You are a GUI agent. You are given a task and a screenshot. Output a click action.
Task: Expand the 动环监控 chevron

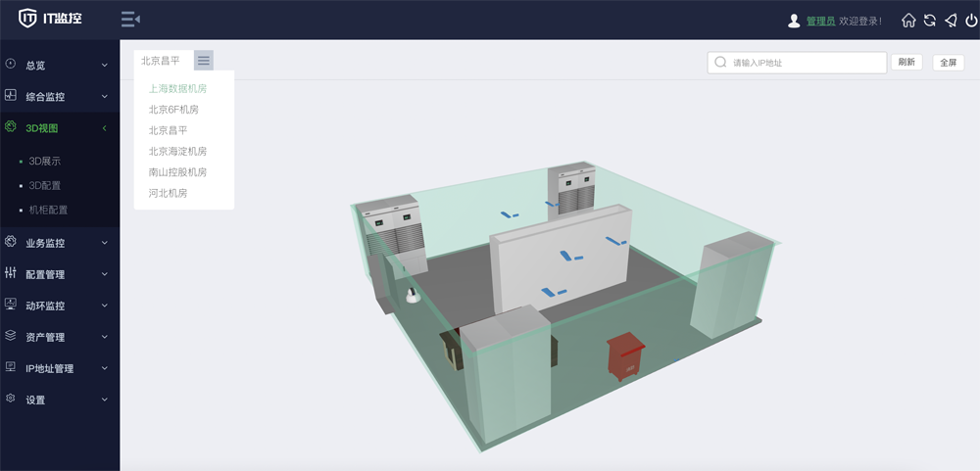point(105,306)
